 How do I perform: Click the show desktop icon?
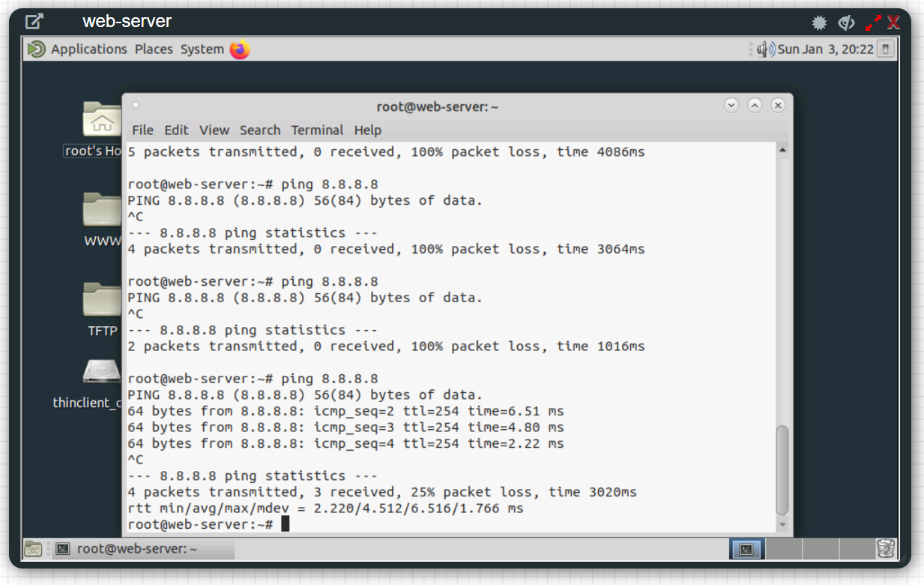(x=33, y=549)
